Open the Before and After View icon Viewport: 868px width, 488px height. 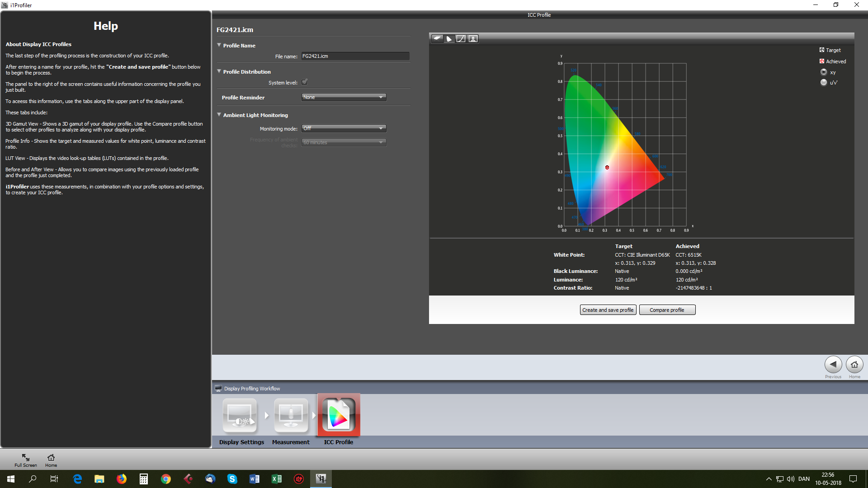pos(473,38)
